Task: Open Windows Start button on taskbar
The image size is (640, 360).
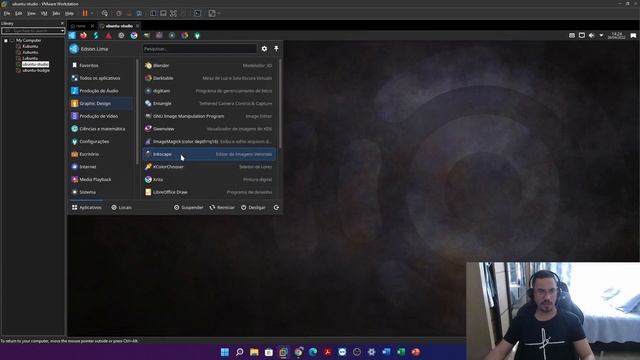Action: 225,352
